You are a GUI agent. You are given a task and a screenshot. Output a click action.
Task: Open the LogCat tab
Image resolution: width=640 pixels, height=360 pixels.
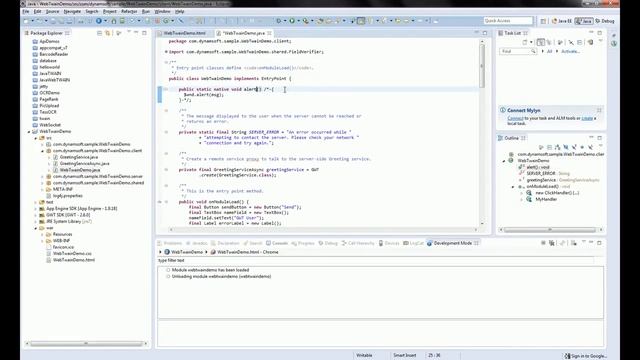tap(413, 243)
